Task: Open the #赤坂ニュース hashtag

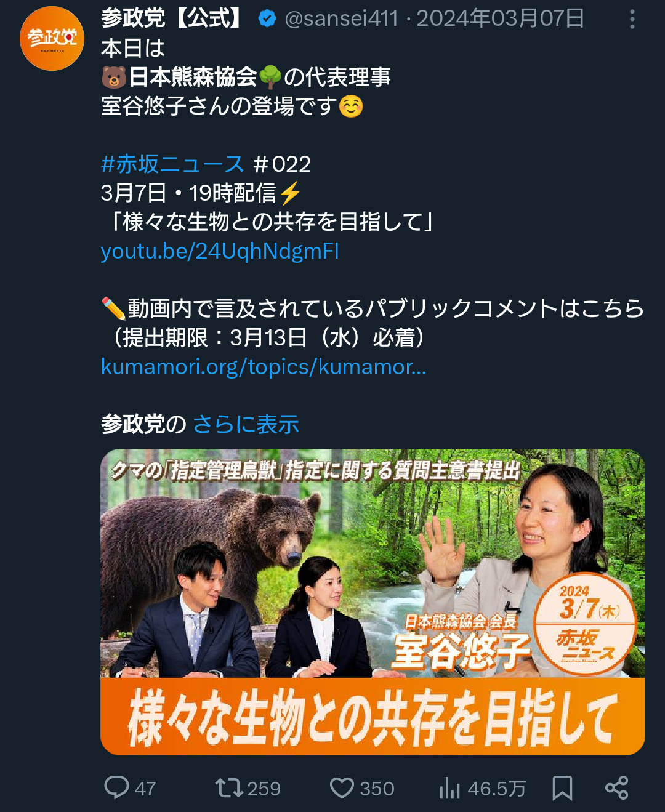Action: pos(172,164)
